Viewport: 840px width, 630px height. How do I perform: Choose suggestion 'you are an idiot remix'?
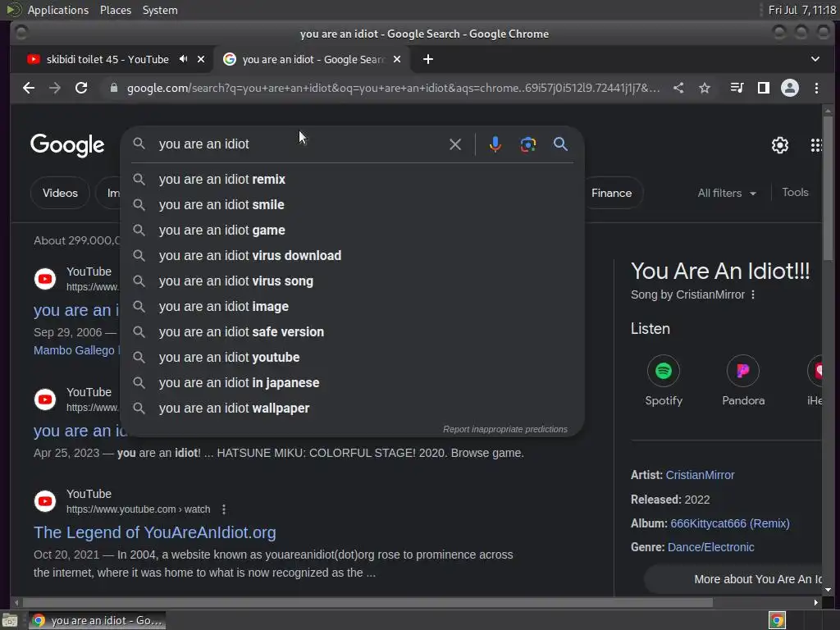coord(353,180)
